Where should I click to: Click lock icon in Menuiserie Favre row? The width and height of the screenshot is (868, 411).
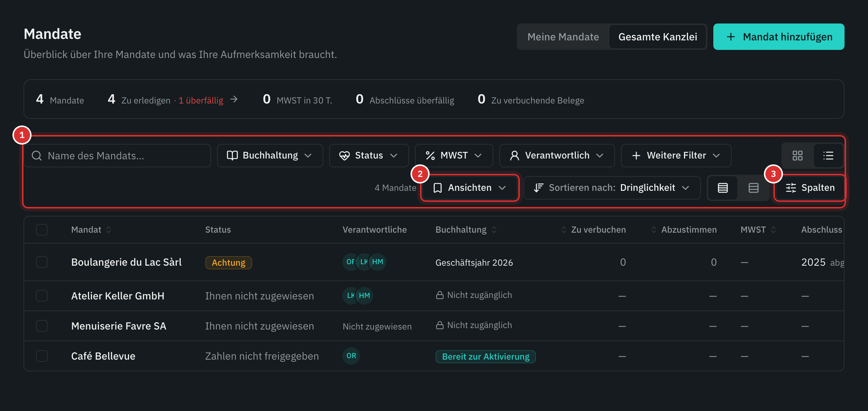tap(439, 325)
